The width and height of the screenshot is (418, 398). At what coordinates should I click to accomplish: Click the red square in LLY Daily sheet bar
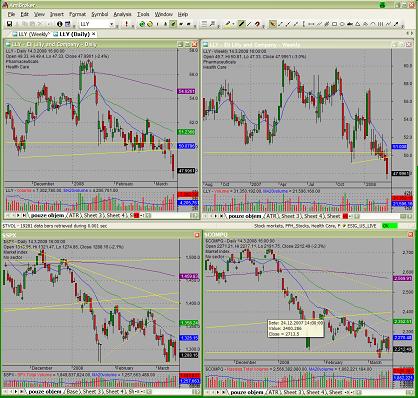(136, 216)
